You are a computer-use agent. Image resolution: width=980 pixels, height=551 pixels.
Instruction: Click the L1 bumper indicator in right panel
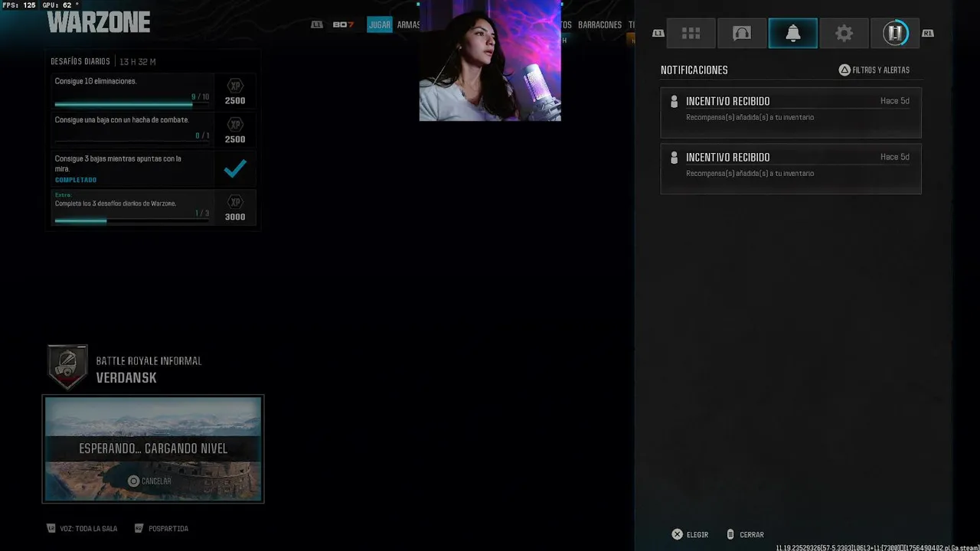tap(658, 33)
